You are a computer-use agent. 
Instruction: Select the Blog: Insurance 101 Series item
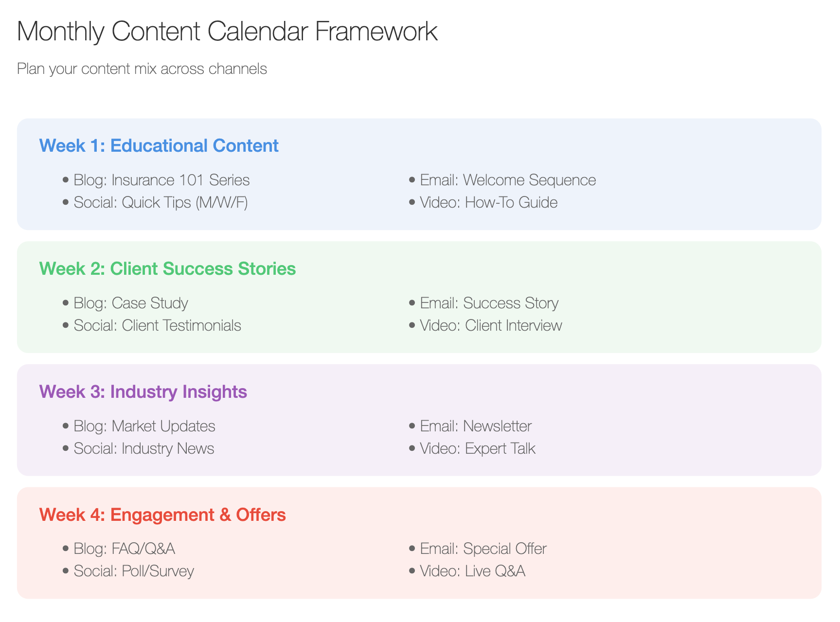pos(161,180)
